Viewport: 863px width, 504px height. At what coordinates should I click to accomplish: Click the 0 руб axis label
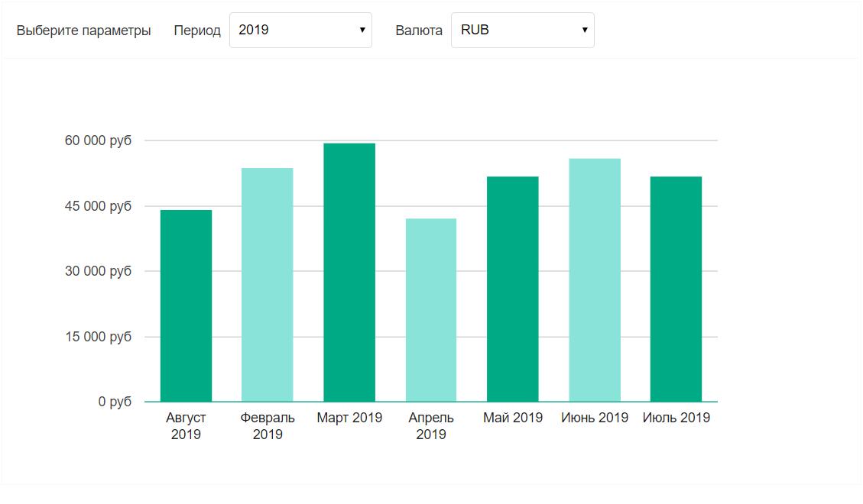(115, 400)
